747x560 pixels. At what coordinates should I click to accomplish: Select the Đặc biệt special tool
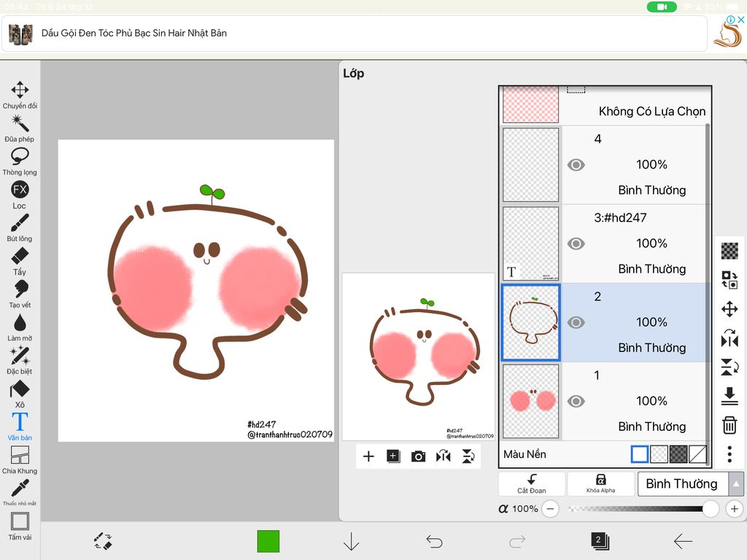(x=20, y=360)
